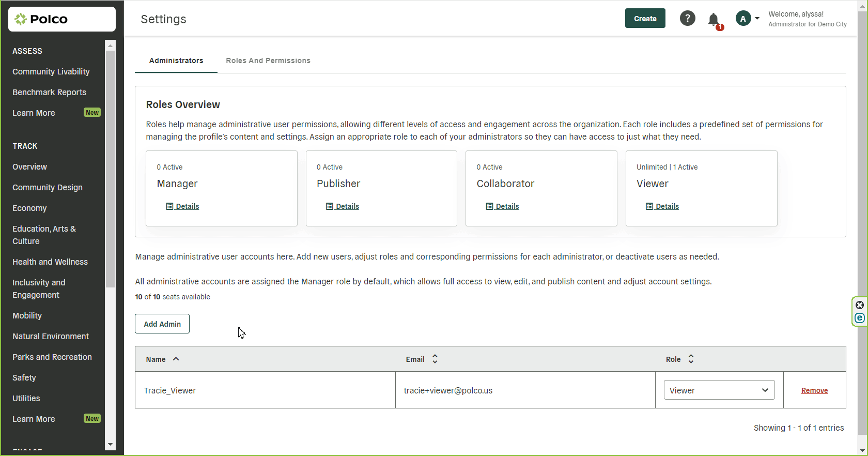The image size is (868, 456).
Task: Click the page scroll down arrow
Action: click(862, 451)
